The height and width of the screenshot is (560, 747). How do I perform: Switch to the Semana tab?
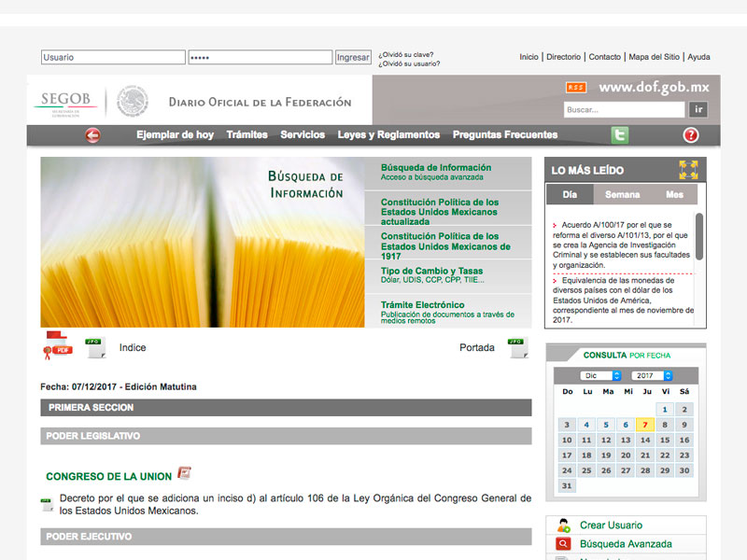pyautogui.click(x=623, y=195)
